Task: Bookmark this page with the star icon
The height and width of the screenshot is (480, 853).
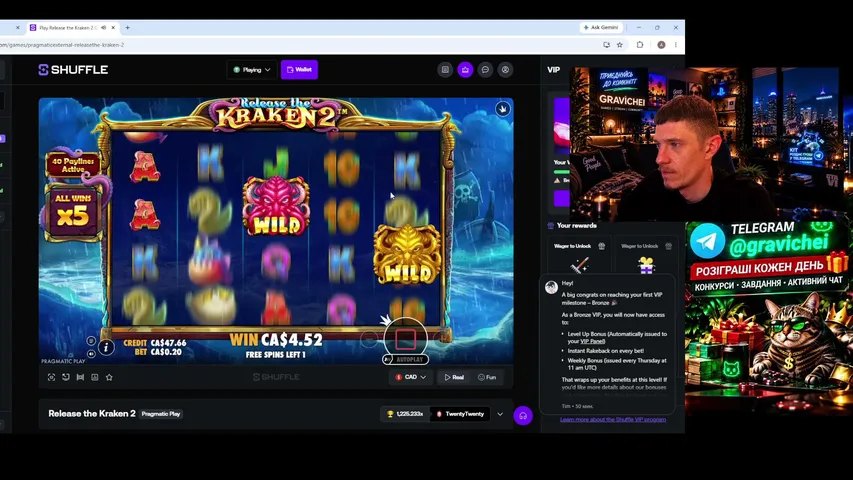Action: (x=620, y=45)
